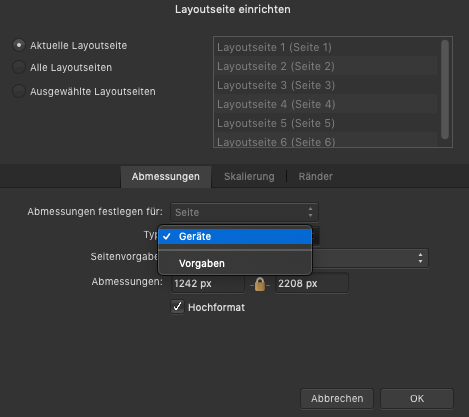Choose Vorgaben in the Typ menu
This screenshot has height=417, width=469.
[235, 263]
